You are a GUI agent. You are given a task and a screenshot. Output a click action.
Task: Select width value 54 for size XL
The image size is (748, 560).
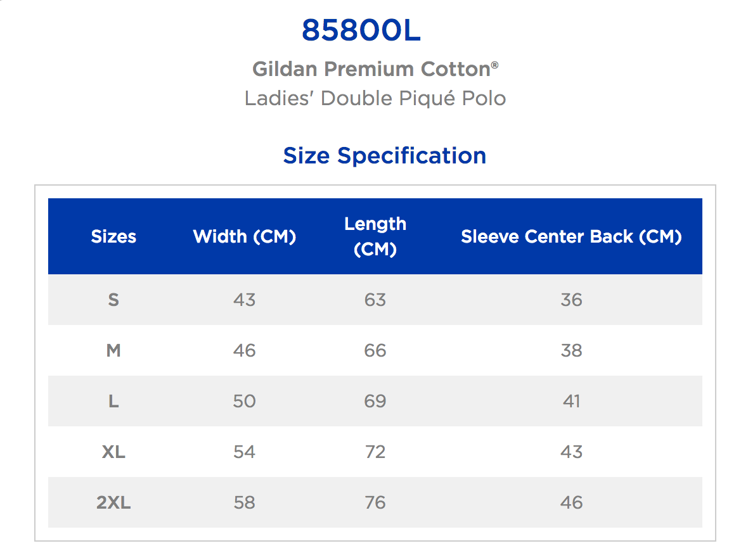click(244, 452)
